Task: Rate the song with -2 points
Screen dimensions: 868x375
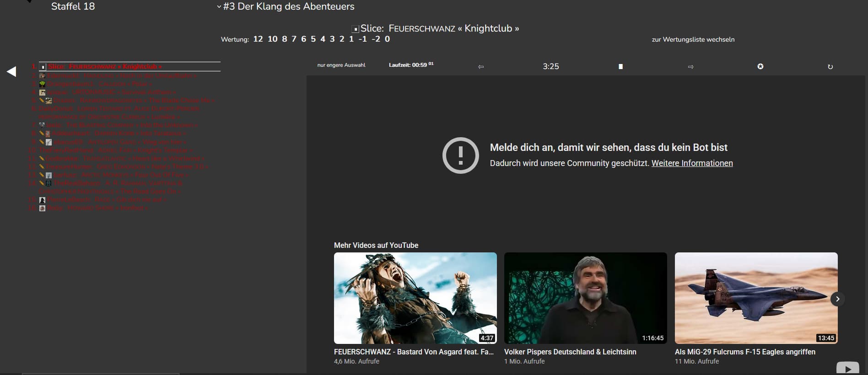Action: (x=376, y=39)
